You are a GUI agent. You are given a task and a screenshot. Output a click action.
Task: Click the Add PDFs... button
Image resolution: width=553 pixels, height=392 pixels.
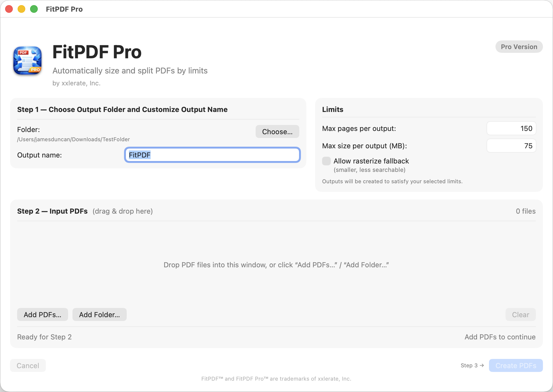[43, 314]
